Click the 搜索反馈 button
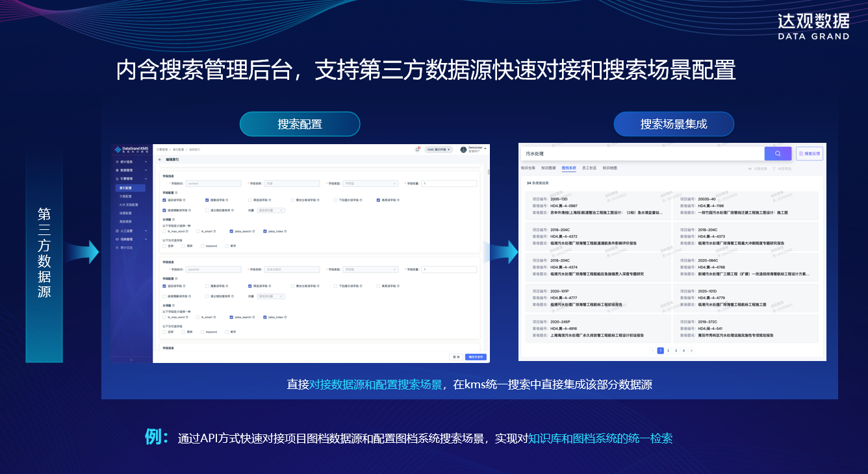This screenshot has width=868, height=474. [810, 153]
